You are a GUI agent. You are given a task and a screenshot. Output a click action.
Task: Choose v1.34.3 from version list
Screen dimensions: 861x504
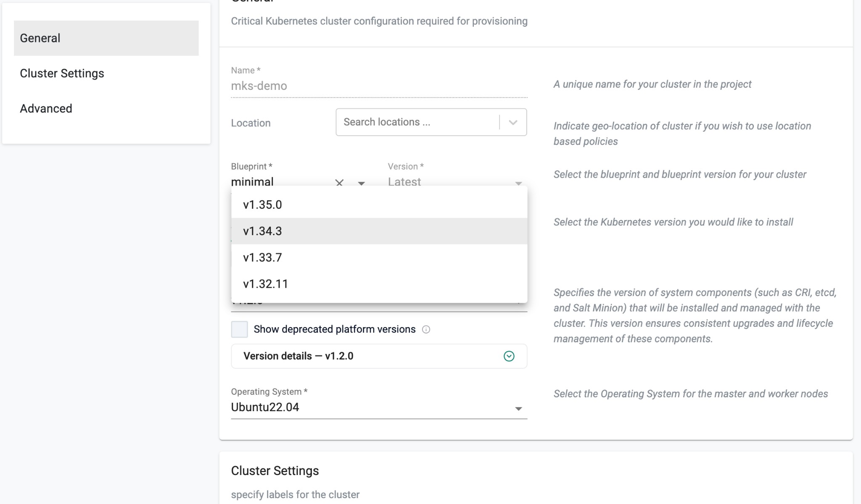262,231
